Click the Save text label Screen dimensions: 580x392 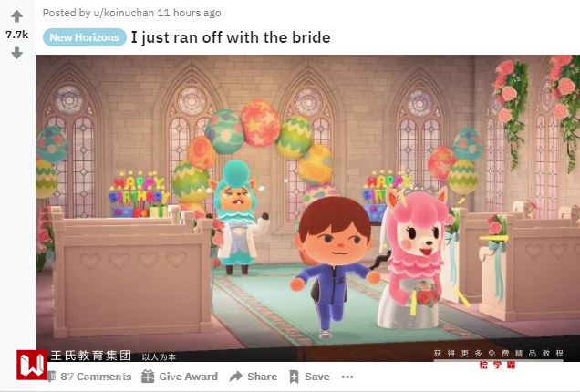coord(317,377)
